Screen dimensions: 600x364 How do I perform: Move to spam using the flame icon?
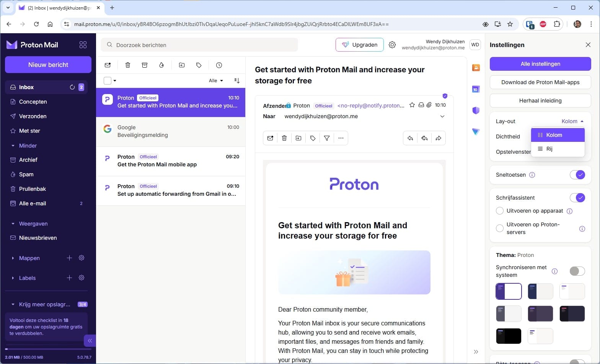[x=161, y=65]
